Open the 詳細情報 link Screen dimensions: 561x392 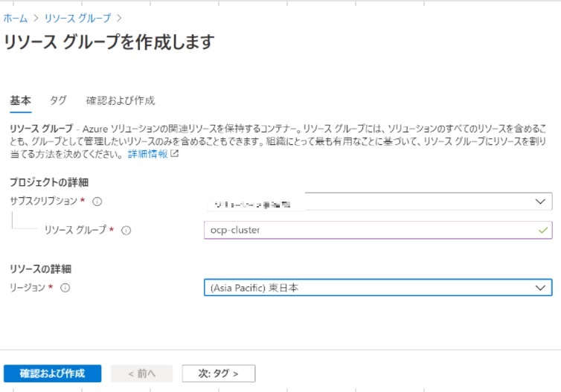(x=147, y=155)
